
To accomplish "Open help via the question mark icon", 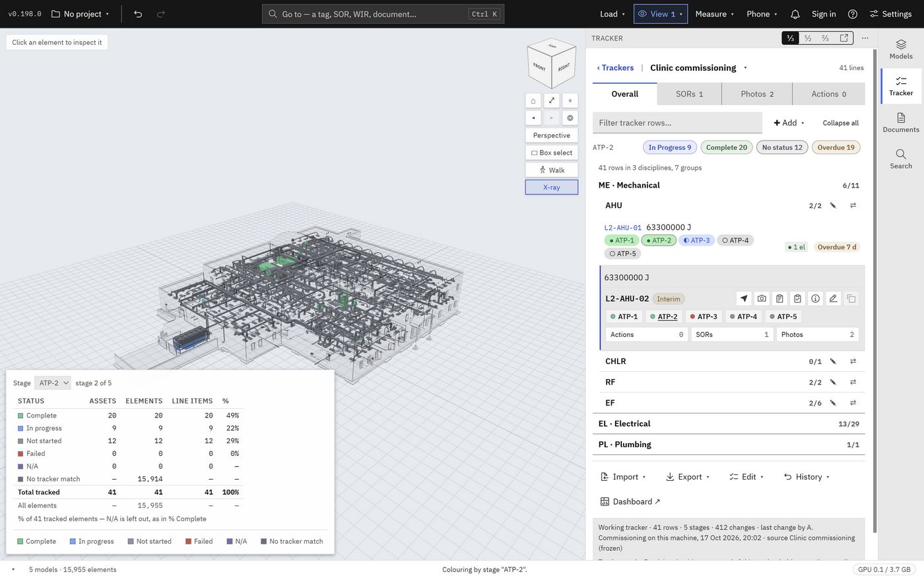I will [x=853, y=14].
